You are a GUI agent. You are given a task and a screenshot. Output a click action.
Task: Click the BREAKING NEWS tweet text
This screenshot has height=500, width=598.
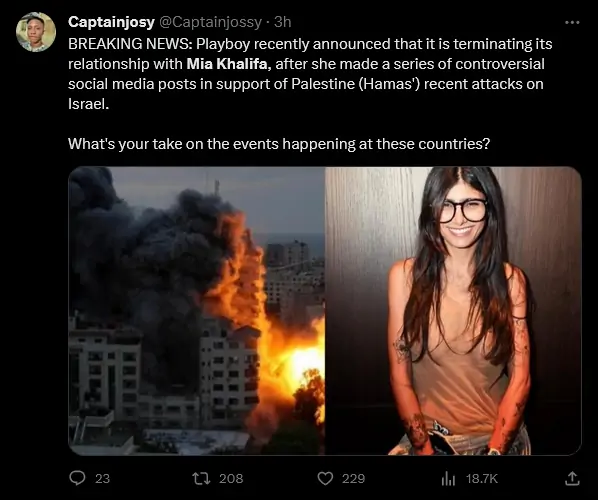click(x=310, y=74)
